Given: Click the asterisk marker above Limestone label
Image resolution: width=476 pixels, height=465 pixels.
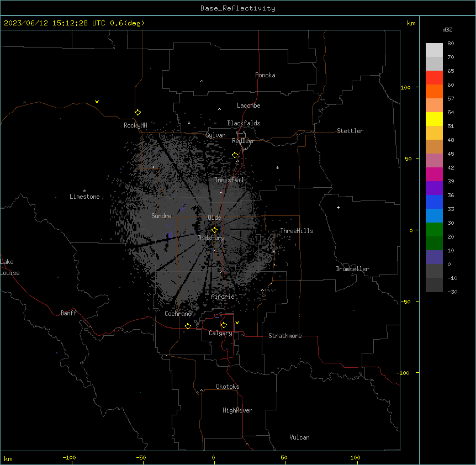Looking at the screenshot, I should click(84, 191).
